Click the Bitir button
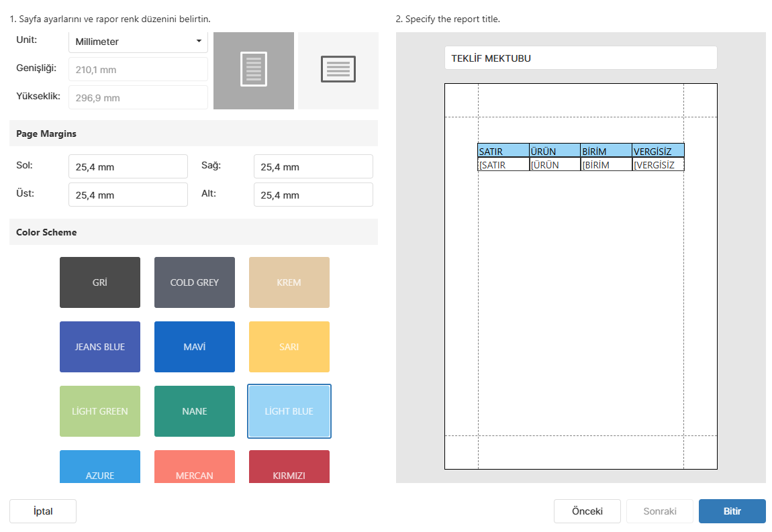Screen dimensions: 772x532 click(x=732, y=511)
